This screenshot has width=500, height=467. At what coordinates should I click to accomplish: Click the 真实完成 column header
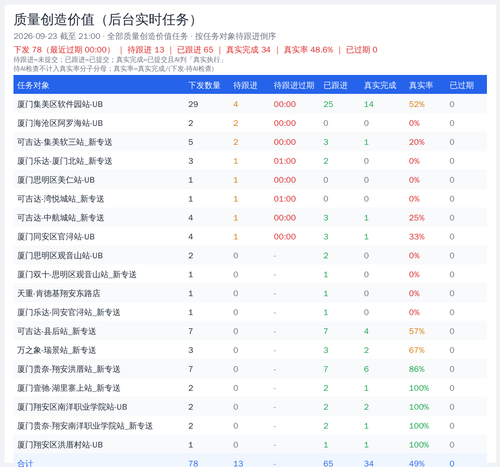click(380, 85)
